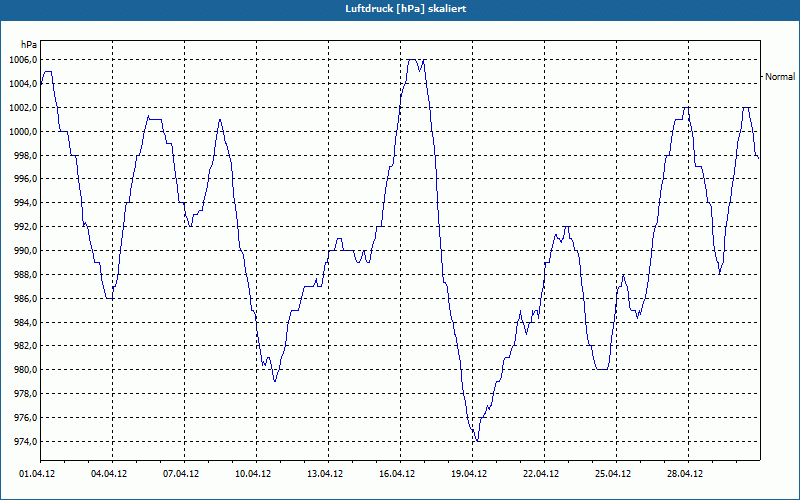Select the 980,0 axis value

click(25, 370)
